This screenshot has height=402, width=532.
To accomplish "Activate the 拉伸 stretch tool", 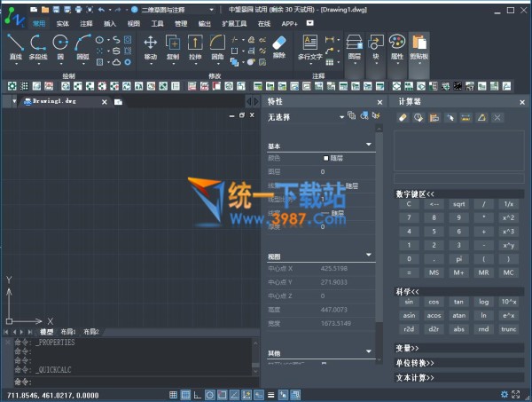I will click(x=195, y=47).
